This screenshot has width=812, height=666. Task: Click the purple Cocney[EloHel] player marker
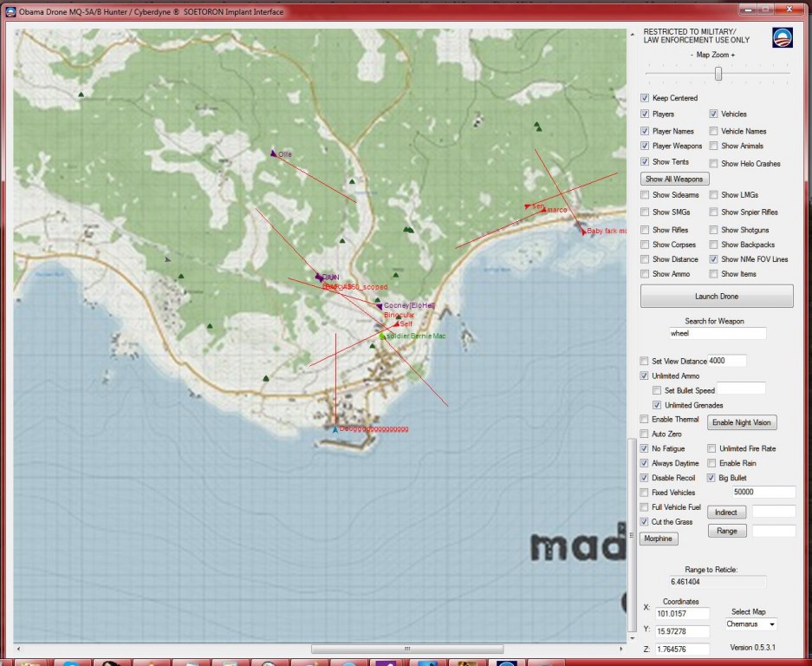click(x=379, y=306)
